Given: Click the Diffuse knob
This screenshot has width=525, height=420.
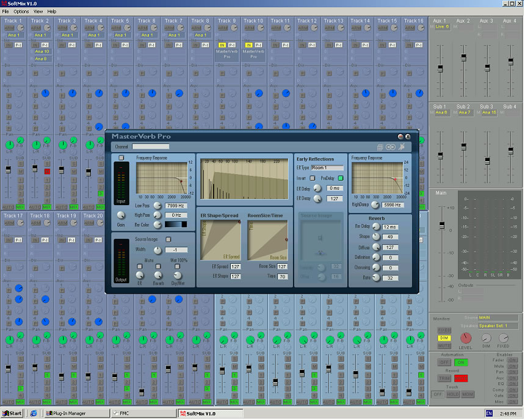Looking at the screenshot, I should pos(376,247).
